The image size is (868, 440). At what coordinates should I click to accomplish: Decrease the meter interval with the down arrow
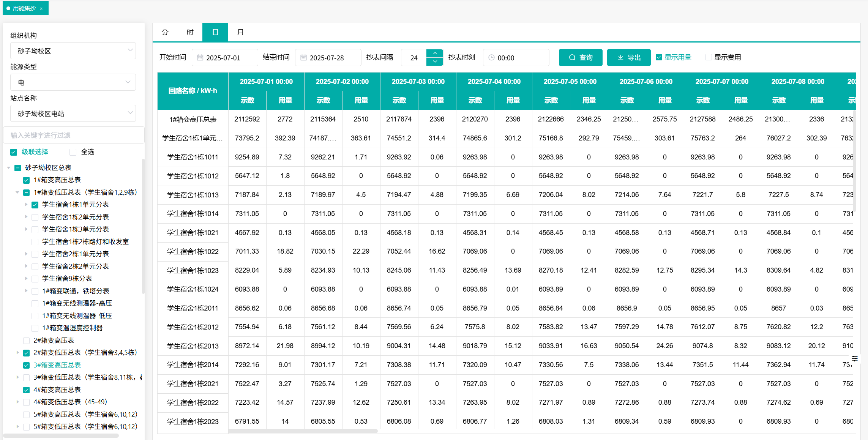click(435, 62)
